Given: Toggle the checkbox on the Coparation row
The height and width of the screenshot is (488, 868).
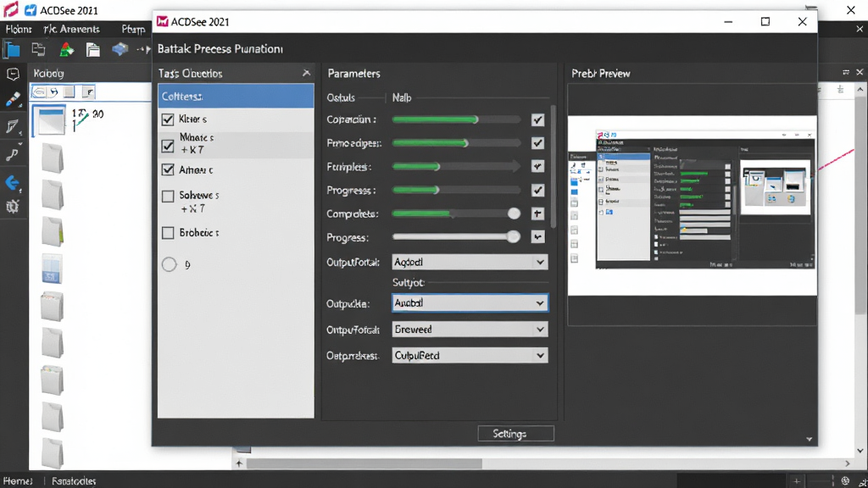Looking at the screenshot, I should [x=537, y=119].
